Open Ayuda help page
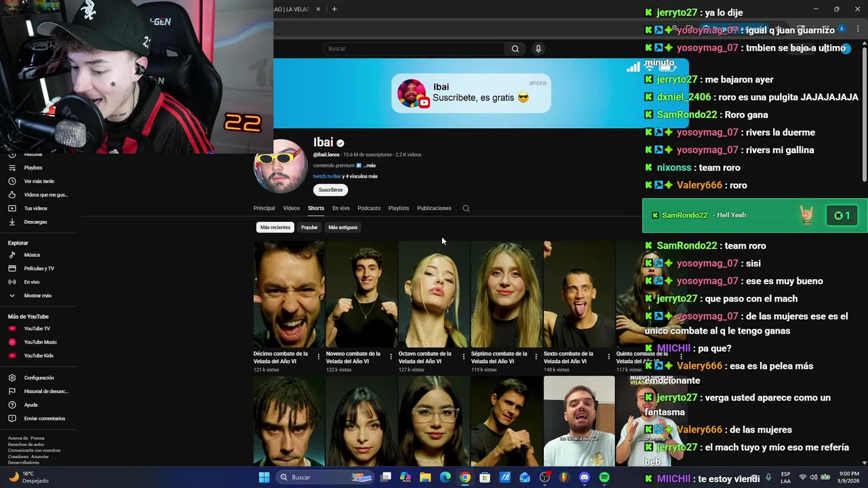 click(31, 405)
